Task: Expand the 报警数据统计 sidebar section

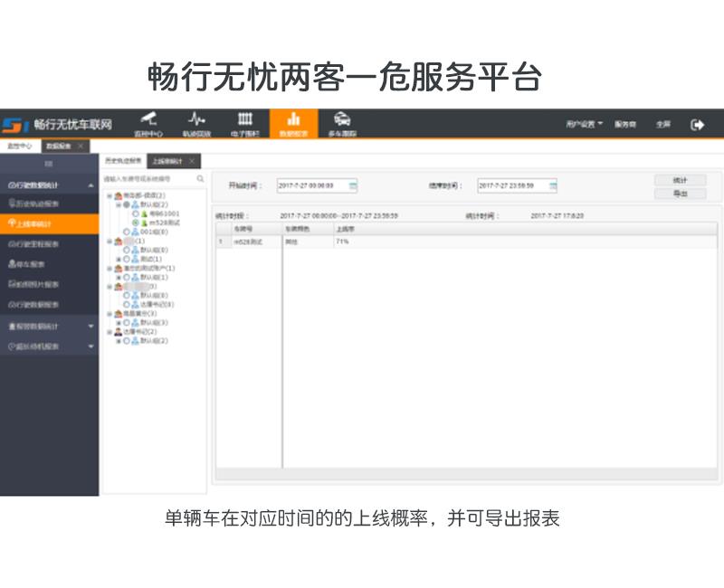Action: click(x=49, y=326)
